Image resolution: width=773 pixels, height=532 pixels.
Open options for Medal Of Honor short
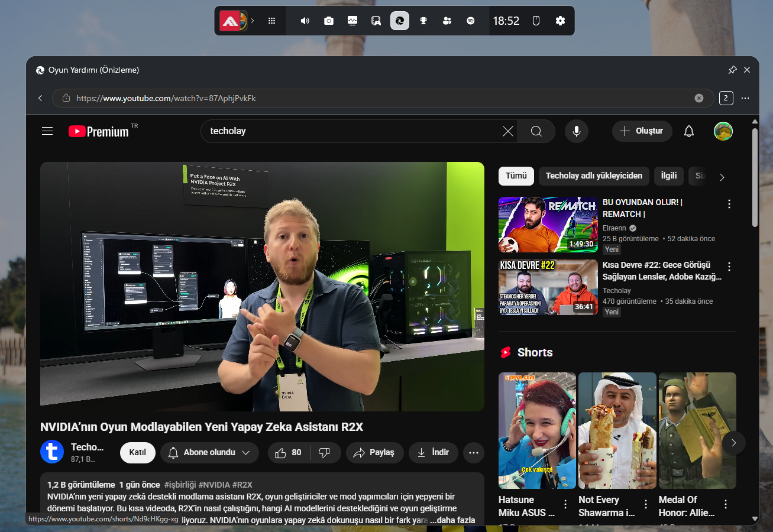coord(726,504)
